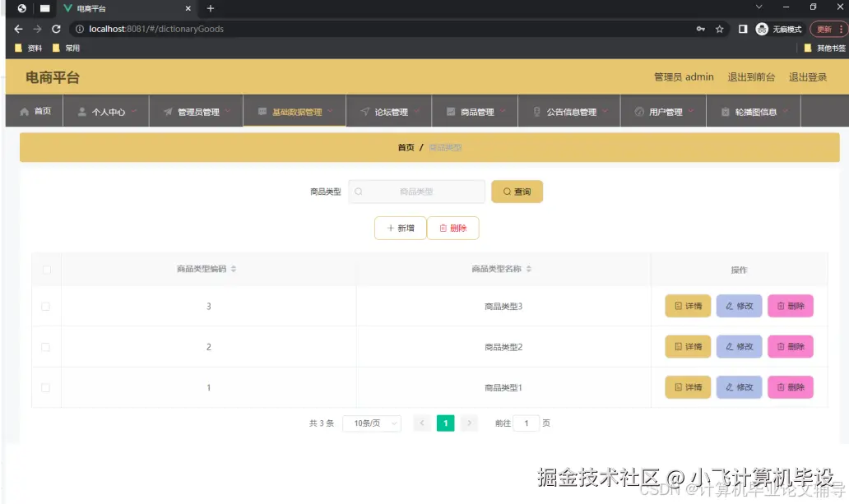The height and width of the screenshot is (504, 849).
Task: Click the browser refresh icon
Action: point(55,28)
